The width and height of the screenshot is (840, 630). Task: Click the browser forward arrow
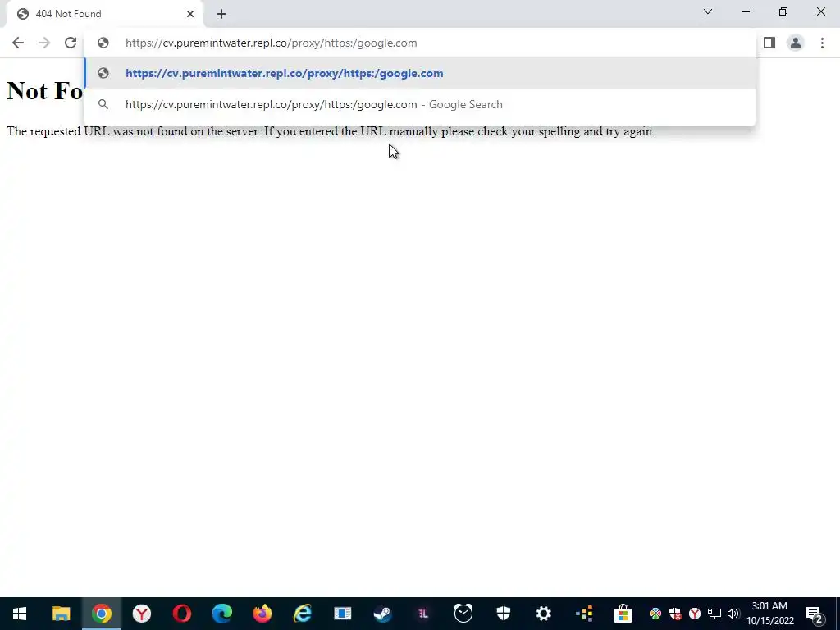coord(44,43)
